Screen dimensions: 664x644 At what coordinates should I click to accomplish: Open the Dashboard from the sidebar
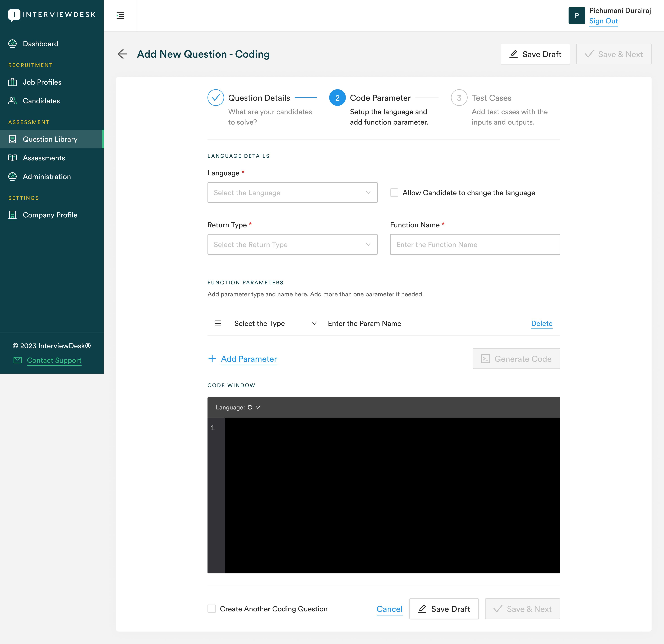tap(40, 43)
